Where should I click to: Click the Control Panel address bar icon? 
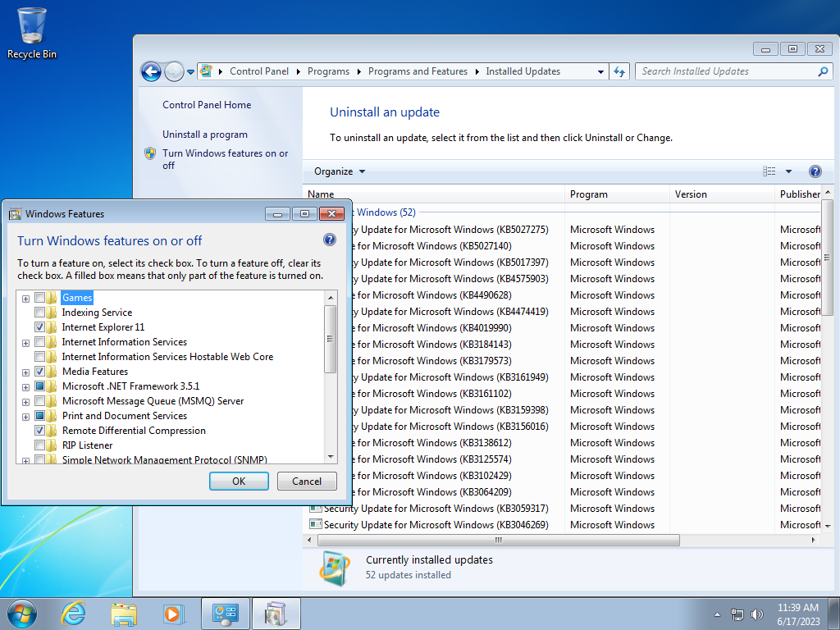point(206,71)
